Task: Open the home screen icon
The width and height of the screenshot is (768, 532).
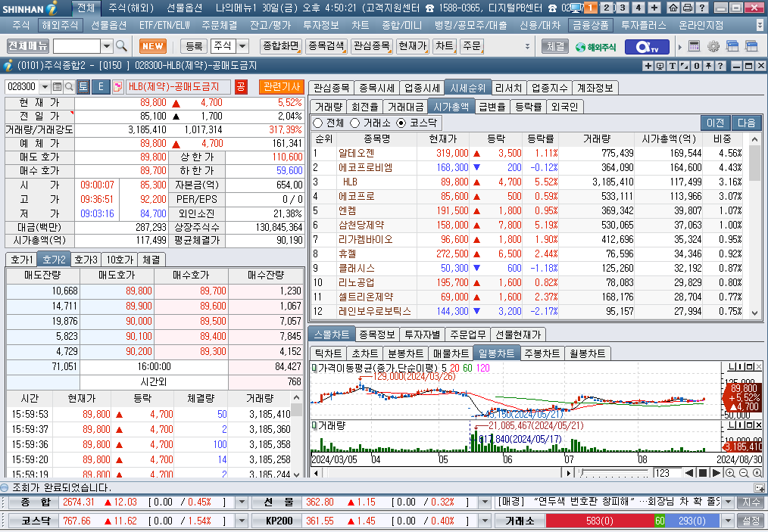Action: pyautogui.click(x=673, y=8)
